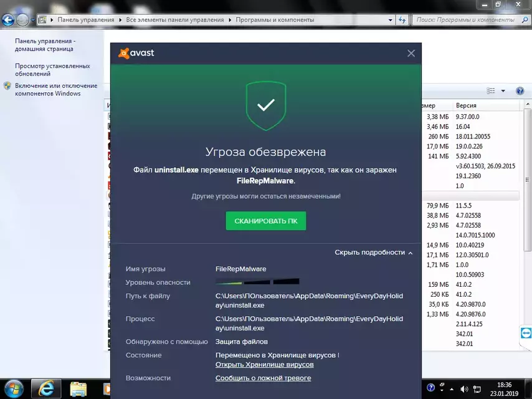This screenshot has width=532, height=399.
Task: Click the network icon in system tray
Action: [x=477, y=389]
